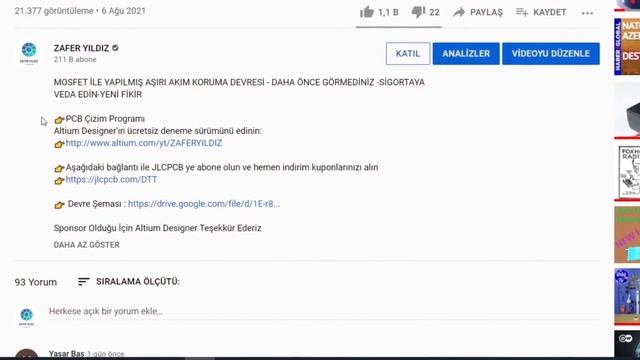640x360 pixels.
Task: Collapse description with DAHA AZ GÖSTER
Action: pyautogui.click(x=87, y=245)
